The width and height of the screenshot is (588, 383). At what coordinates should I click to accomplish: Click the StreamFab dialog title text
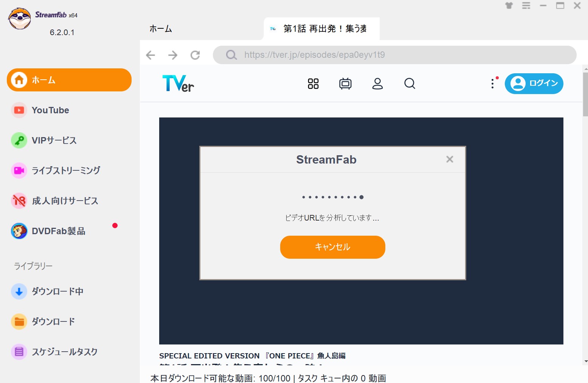point(326,160)
